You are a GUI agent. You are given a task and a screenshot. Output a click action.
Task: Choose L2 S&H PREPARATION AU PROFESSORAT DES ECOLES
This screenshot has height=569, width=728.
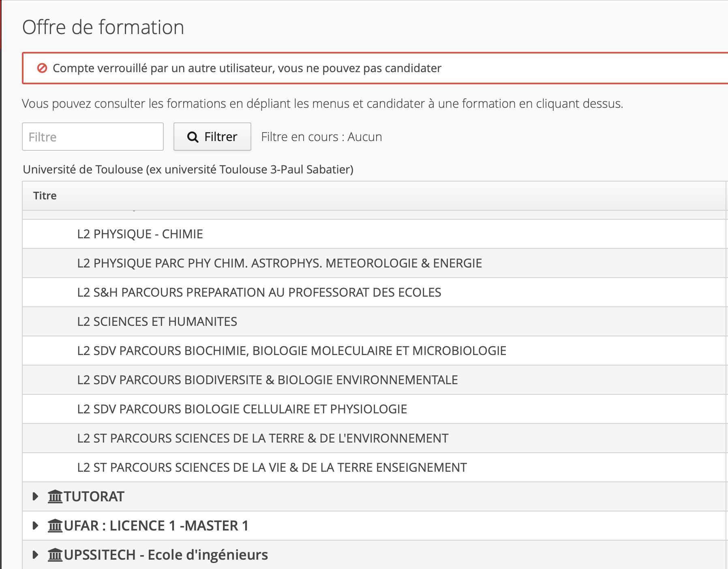259,293
